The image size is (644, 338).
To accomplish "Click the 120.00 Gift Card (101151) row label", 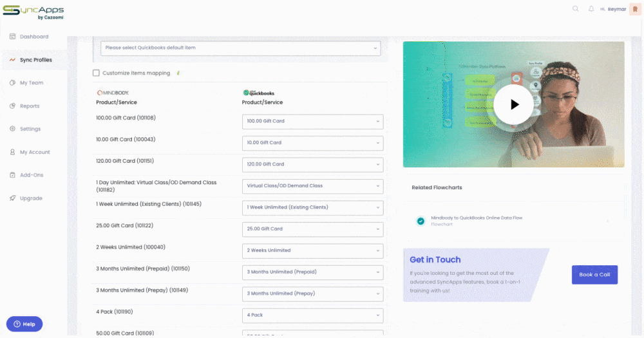I will (x=125, y=161).
